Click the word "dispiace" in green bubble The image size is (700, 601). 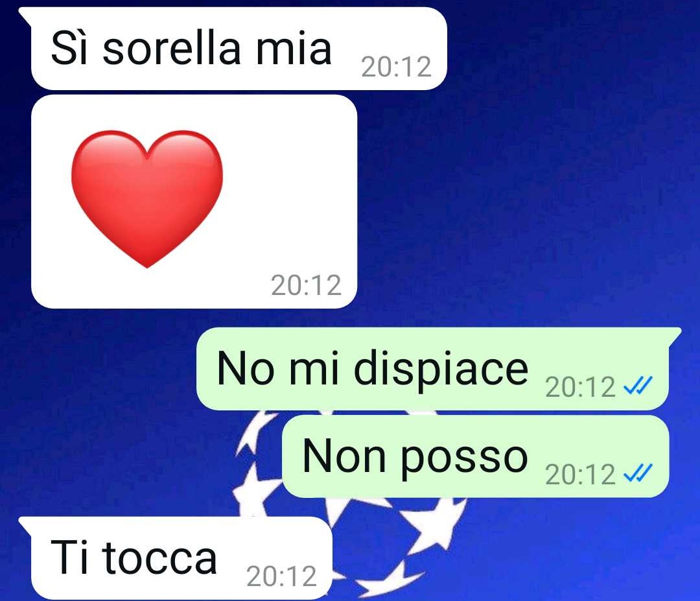[x=441, y=370]
